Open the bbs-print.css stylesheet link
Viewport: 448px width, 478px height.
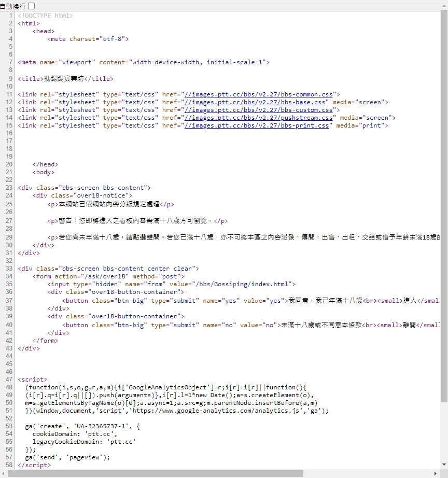pyautogui.click(x=257, y=125)
